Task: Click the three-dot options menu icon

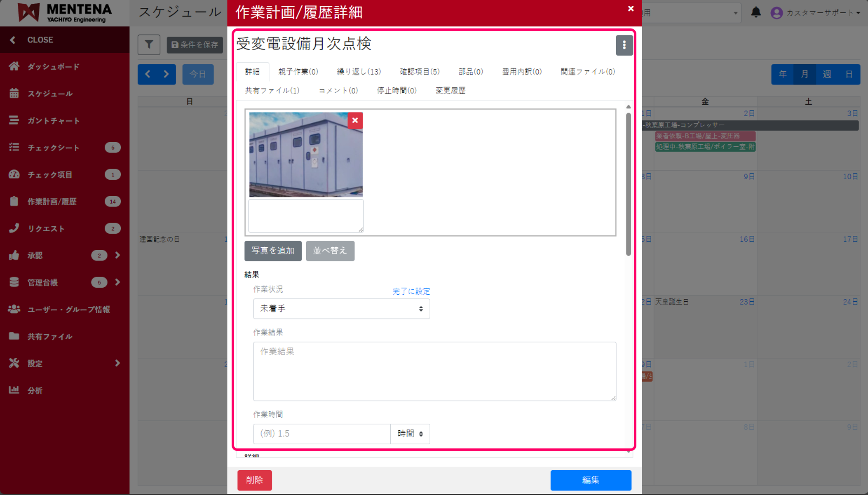Action: point(624,45)
